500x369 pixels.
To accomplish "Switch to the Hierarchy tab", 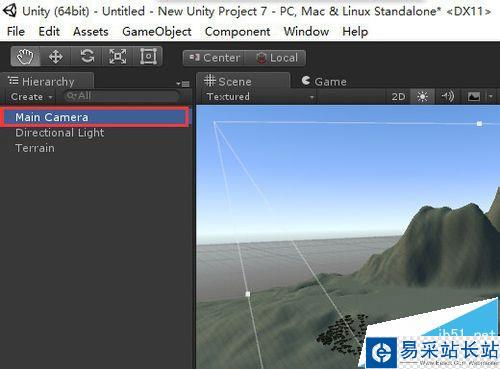I will [47, 81].
